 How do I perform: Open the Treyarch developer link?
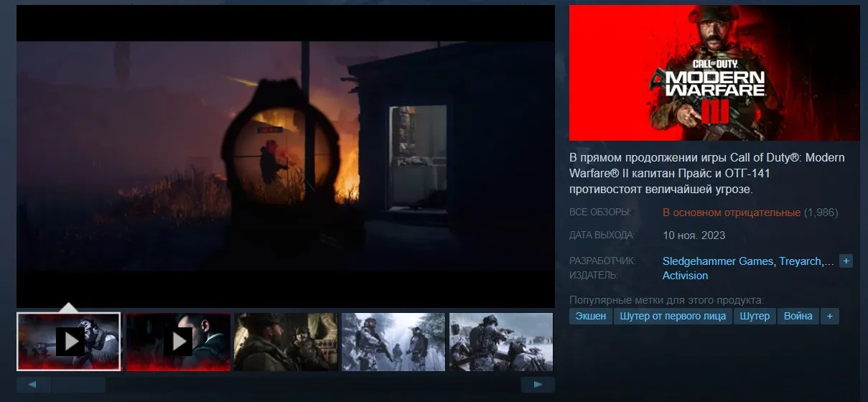point(801,261)
